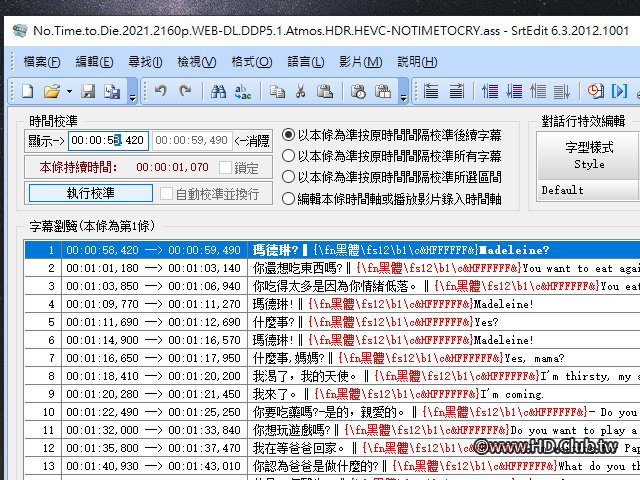Select 以本條為準按原時間間隔校準所有字幕 radio

point(288,156)
